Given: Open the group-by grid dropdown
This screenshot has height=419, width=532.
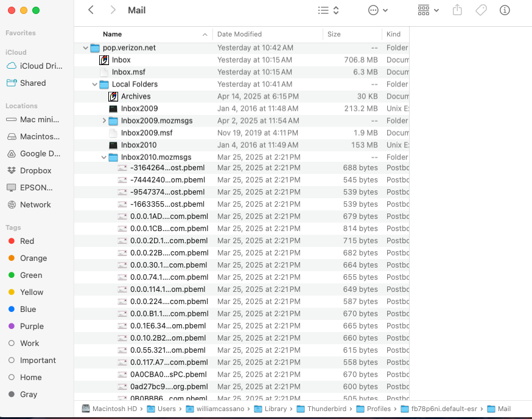Looking at the screenshot, I should pos(428,10).
